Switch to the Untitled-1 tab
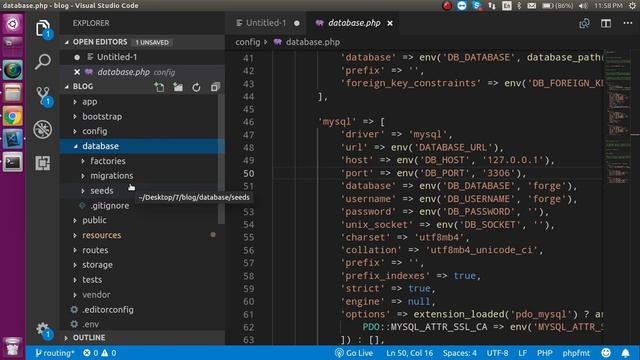This screenshot has height=360, width=640. (267, 23)
